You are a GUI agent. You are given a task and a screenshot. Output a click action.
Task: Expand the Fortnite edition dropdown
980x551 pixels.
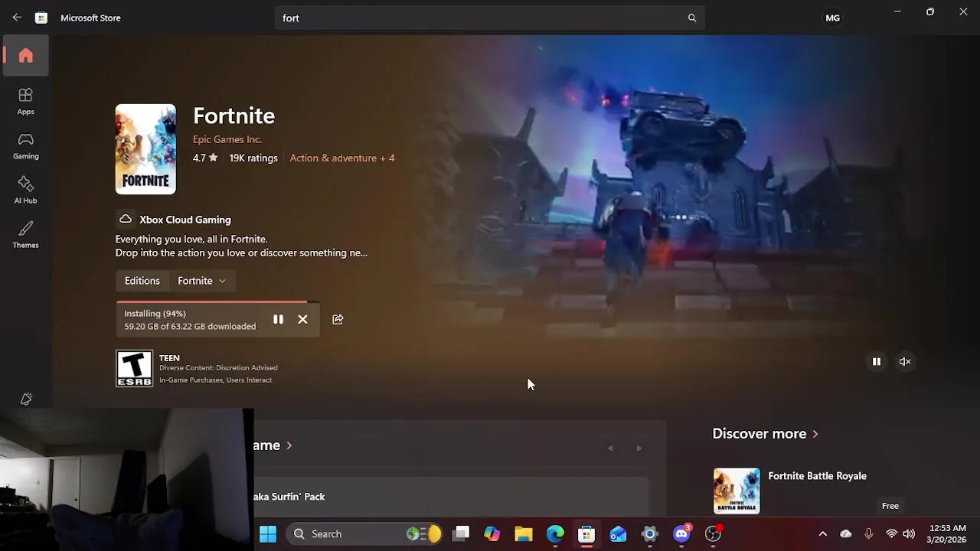202,281
